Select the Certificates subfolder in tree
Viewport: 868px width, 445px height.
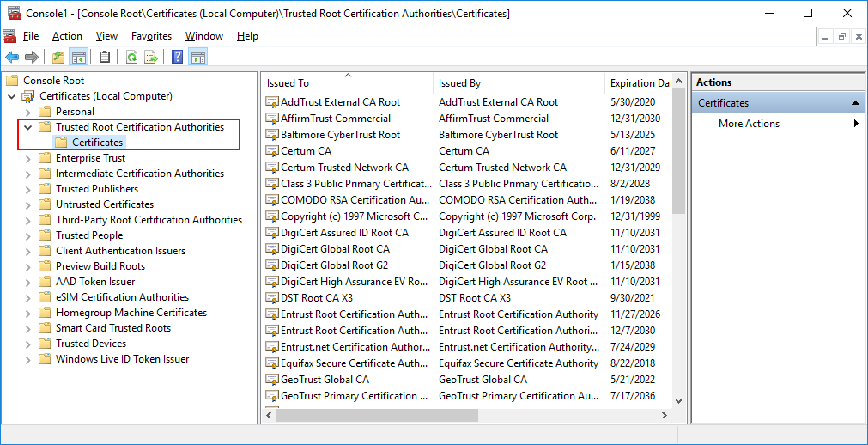[97, 143]
